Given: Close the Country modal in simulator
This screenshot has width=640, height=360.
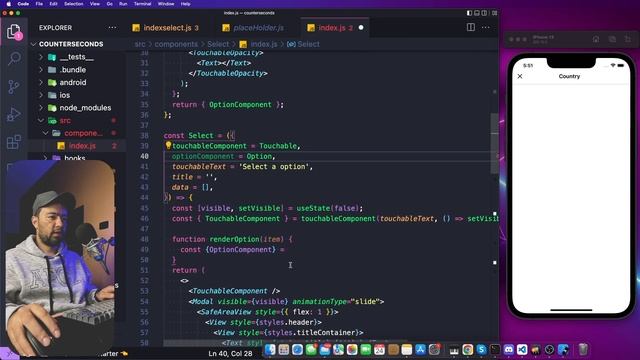Looking at the screenshot, I should (520, 76).
